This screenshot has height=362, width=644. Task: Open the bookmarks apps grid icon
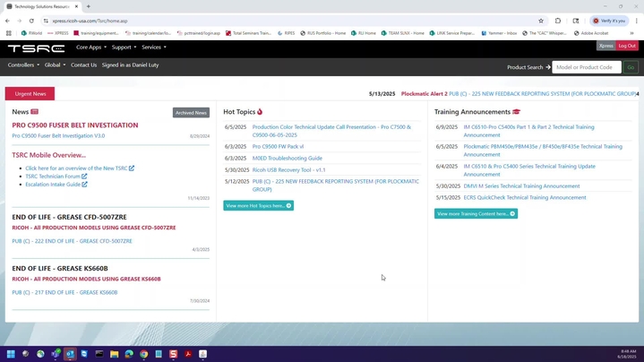pos(9,33)
